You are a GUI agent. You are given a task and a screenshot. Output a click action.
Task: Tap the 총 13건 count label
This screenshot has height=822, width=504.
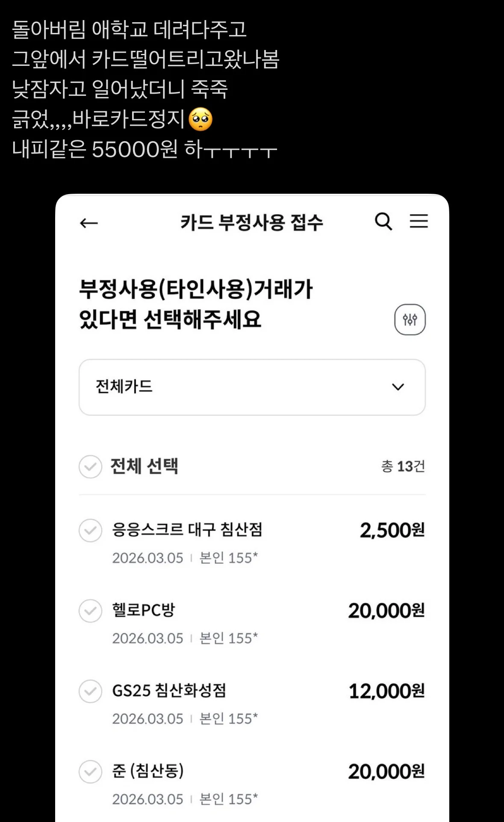click(x=403, y=466)
